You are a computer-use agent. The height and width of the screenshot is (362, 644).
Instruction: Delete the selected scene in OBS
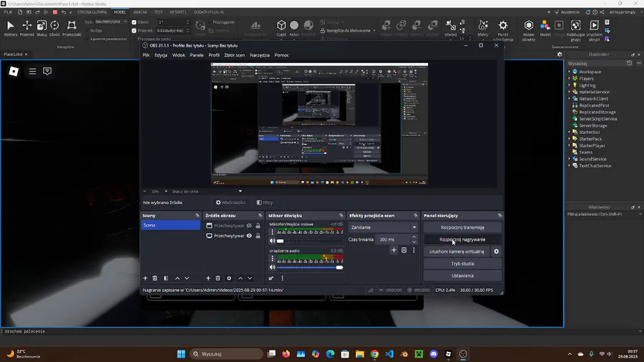click(155, 278)
